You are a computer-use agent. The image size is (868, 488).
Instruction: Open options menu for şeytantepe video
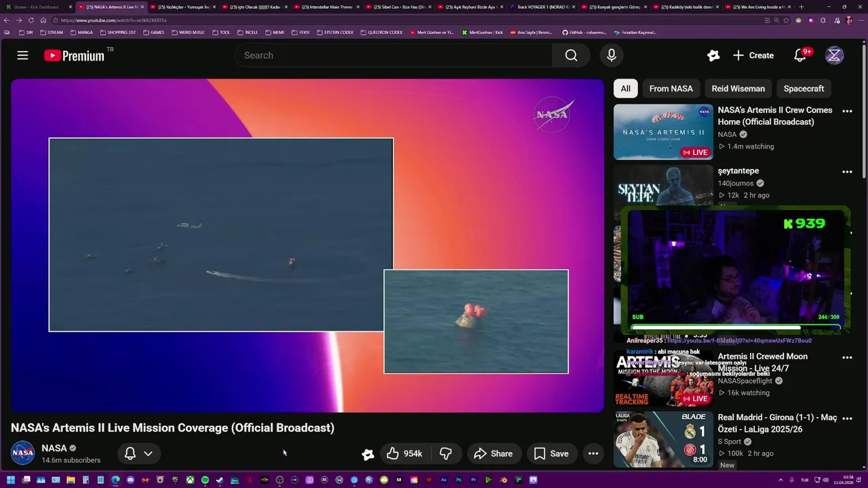click(847, 172)
